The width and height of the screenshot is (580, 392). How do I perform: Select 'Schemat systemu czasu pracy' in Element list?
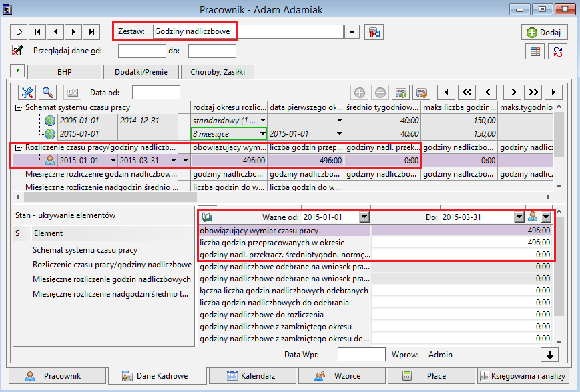click(x=85, y=250)
